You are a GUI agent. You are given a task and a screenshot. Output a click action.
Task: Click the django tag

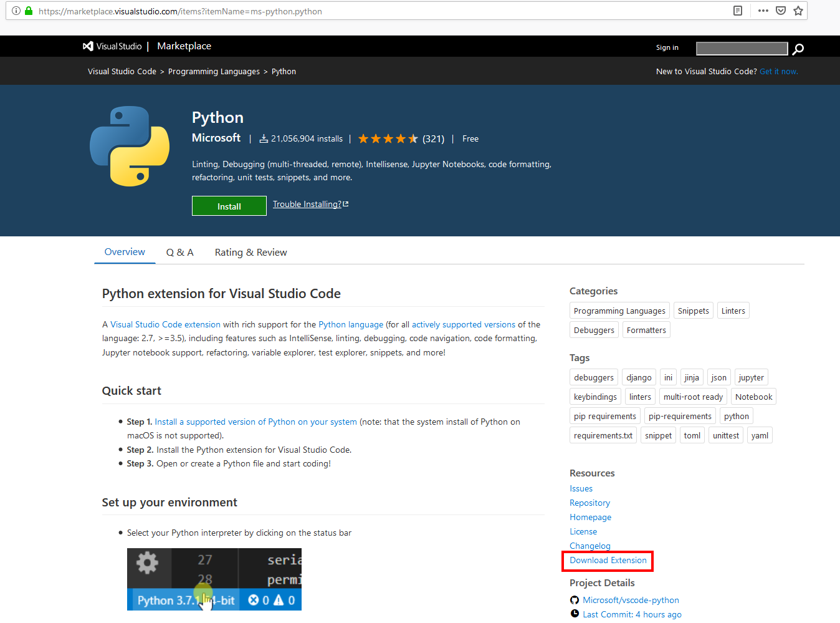coord(639,377)
